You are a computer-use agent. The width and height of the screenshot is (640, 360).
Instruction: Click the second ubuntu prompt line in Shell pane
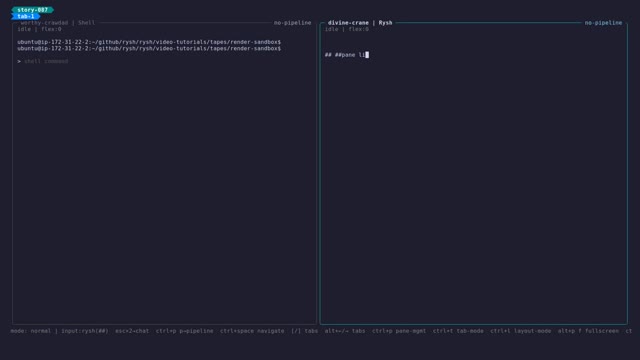tap(149, 49)
